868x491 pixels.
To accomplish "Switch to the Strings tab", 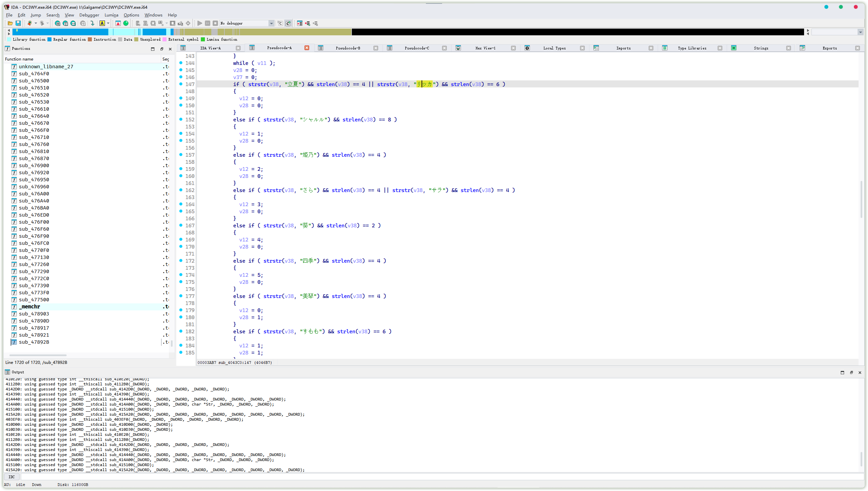I will coord(760,48).
